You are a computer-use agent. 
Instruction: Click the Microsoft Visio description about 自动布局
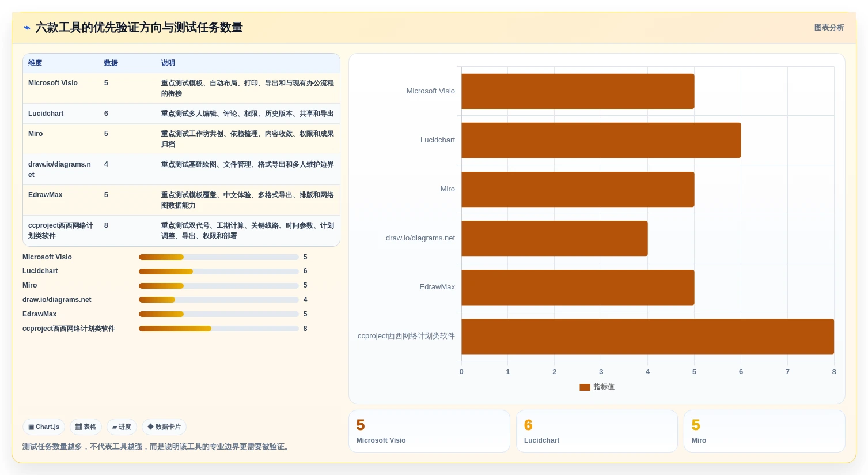(248, 88)
